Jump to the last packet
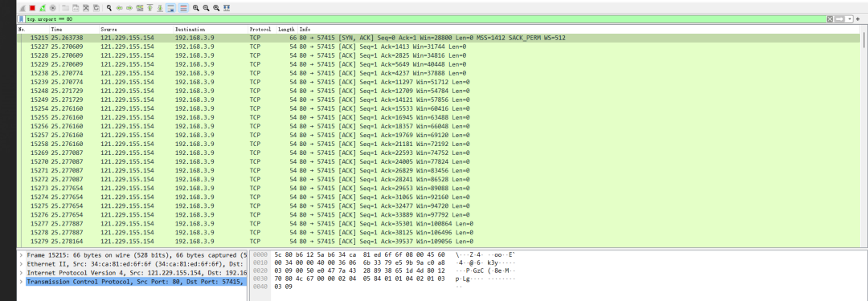 (x=160, y=8)
